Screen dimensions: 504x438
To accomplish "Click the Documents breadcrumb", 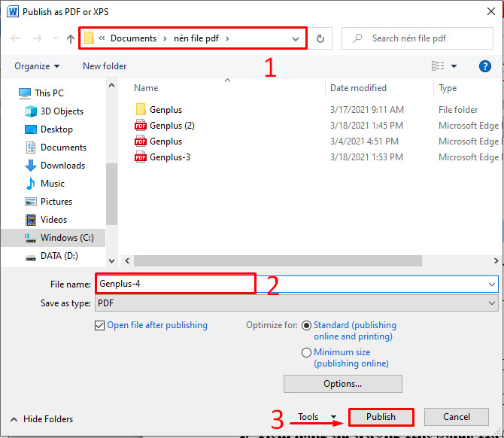I will tap(133, 38).
